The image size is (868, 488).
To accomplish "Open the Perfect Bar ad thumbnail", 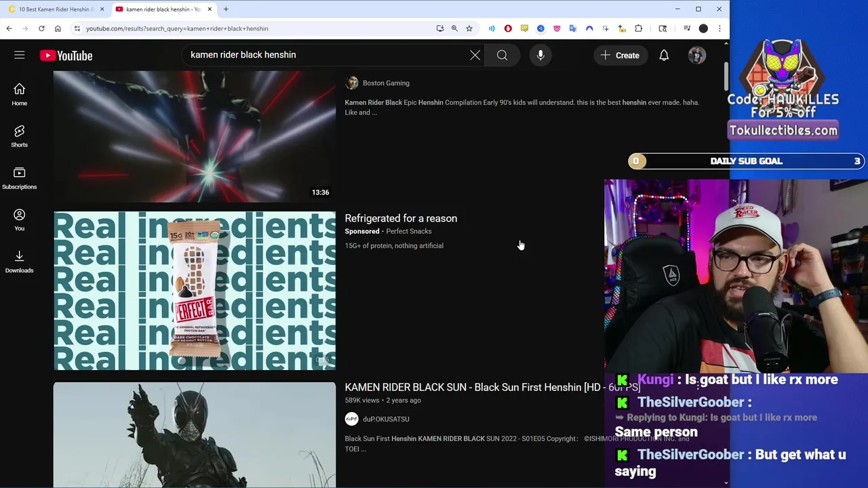I will pyautogui.click(x=195, y=291).
